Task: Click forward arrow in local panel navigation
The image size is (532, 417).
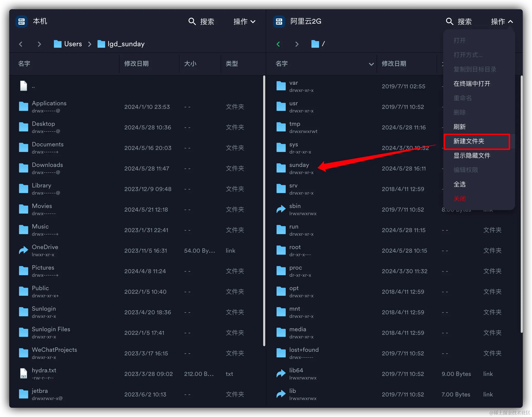Action: (x=39, y=44)
